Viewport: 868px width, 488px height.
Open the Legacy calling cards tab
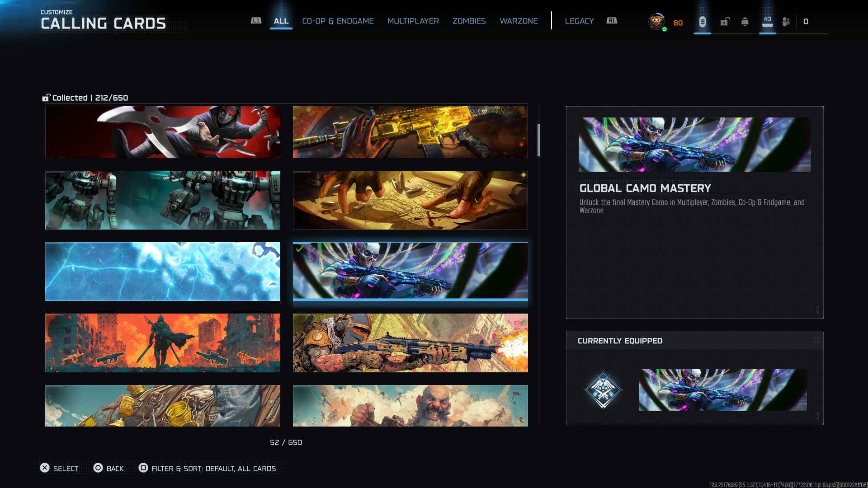(x=579, y=21)
